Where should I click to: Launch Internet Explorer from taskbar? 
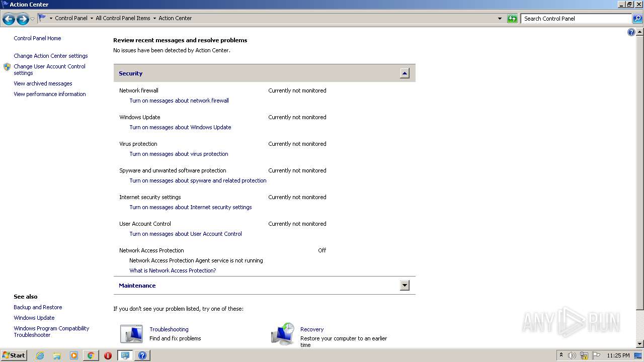40,355
